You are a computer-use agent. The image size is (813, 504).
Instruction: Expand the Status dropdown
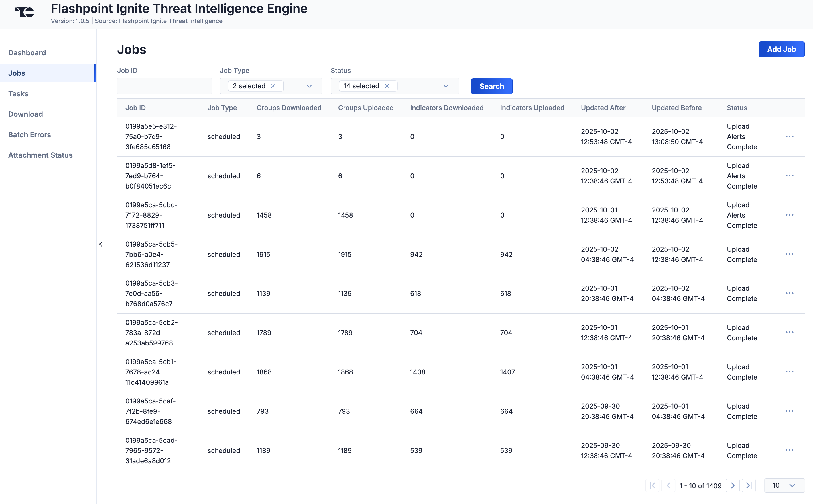tap(446, 86)
